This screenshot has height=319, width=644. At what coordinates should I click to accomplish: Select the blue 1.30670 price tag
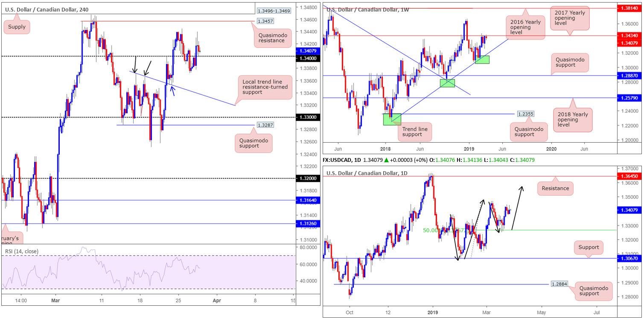click(630, 258)
